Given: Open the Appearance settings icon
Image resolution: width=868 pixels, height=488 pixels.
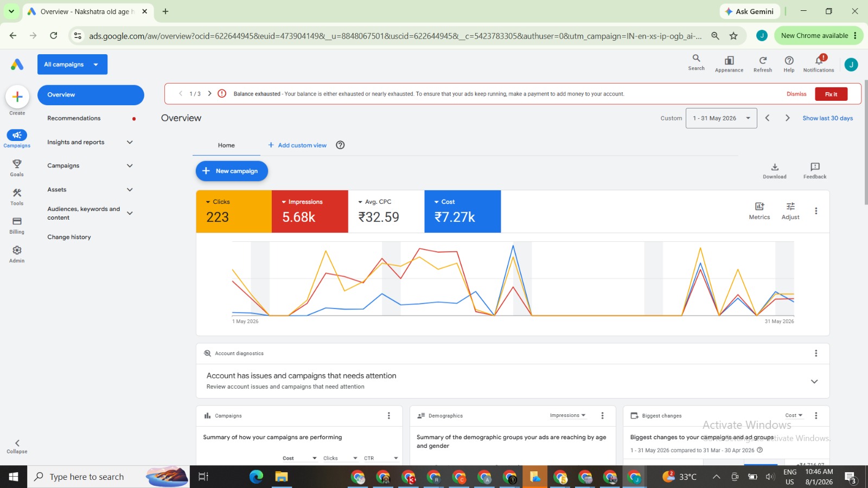Looking at the screenshot, I should tap(729, 60).
